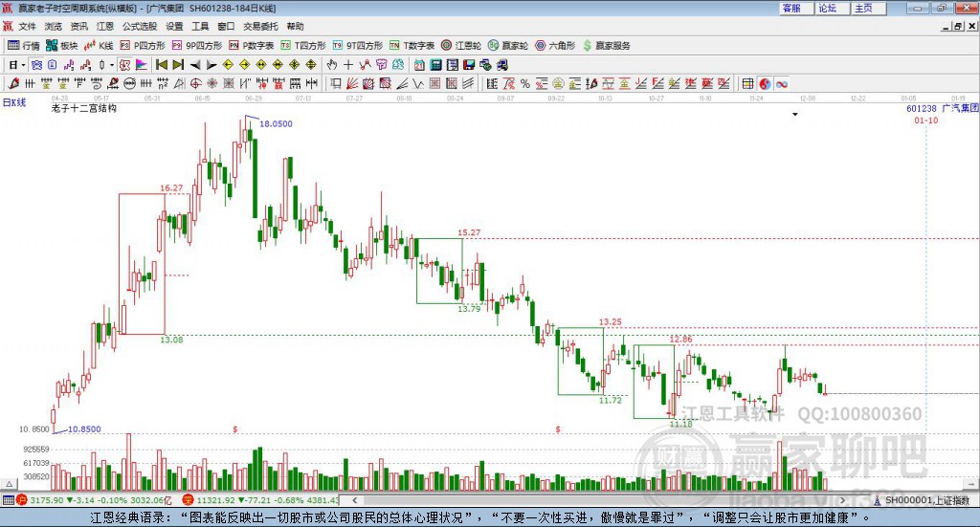Viewport: 980px width, 527px height.
Task: Click the 11321.92 Shenzhen index status entry
Action: (x=261, y=500)
